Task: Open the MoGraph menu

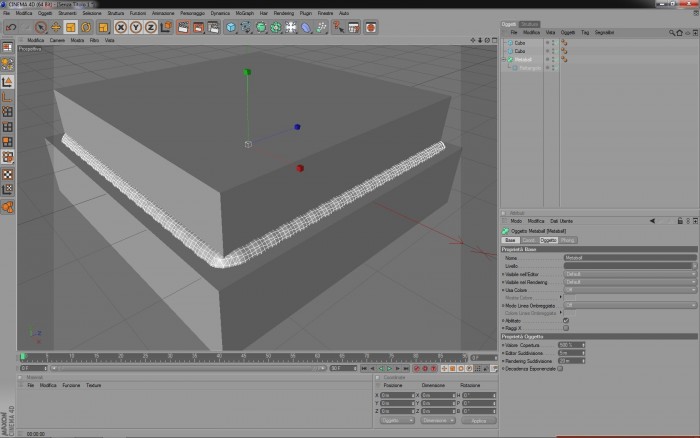Action: [244, 13]
